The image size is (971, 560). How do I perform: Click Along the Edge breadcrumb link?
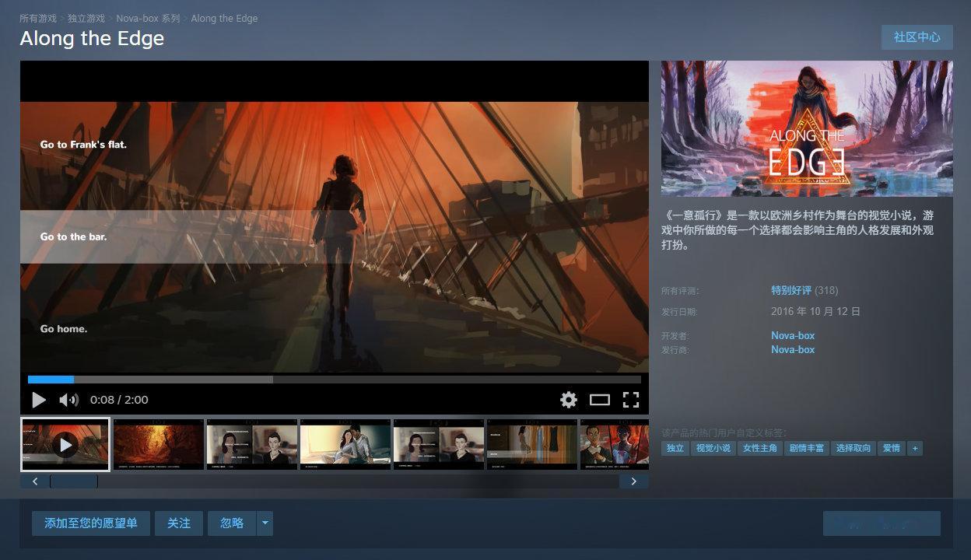point(224,18)
